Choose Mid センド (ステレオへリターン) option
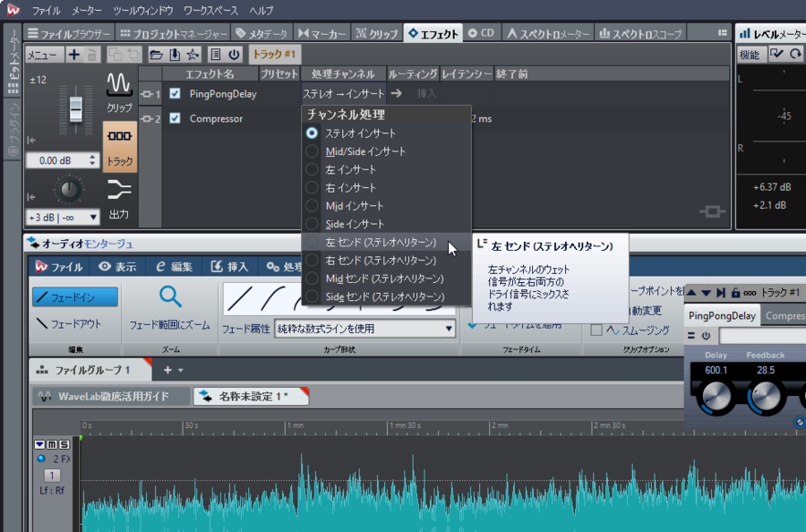806x532 pixels. pos(387,279)
